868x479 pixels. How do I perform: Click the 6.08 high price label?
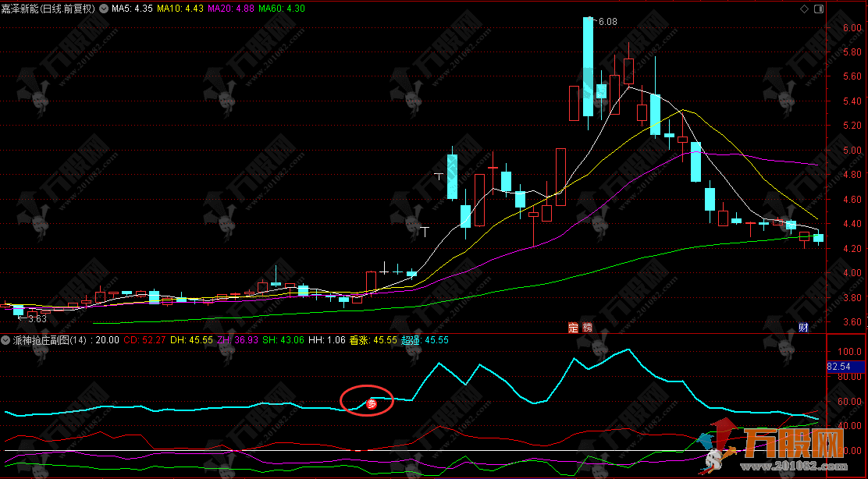tap(607, 22)
